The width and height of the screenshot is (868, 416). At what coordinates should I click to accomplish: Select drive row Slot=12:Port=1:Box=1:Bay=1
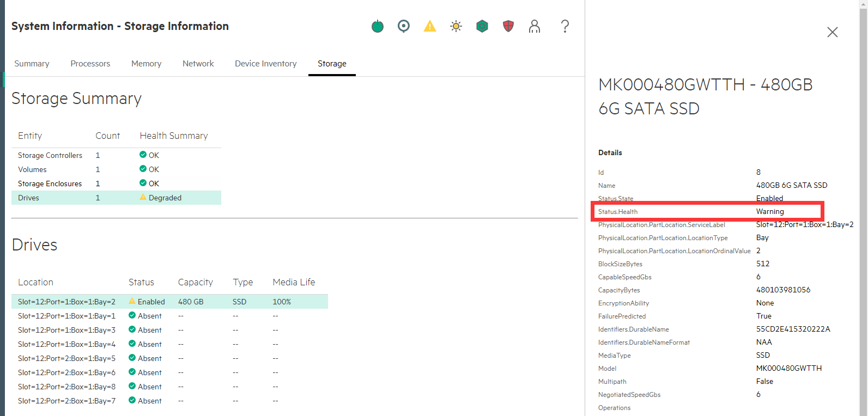(x=169, y=316)
